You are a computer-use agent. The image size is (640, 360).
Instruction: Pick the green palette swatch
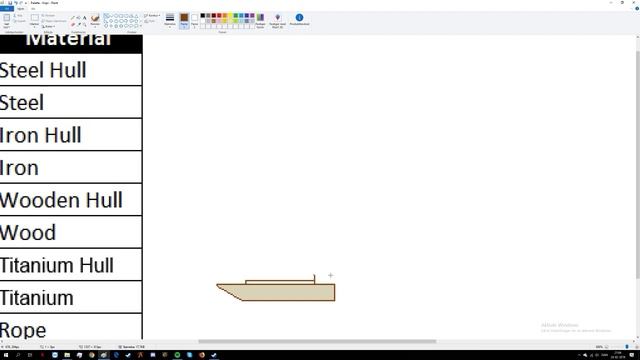236,16
